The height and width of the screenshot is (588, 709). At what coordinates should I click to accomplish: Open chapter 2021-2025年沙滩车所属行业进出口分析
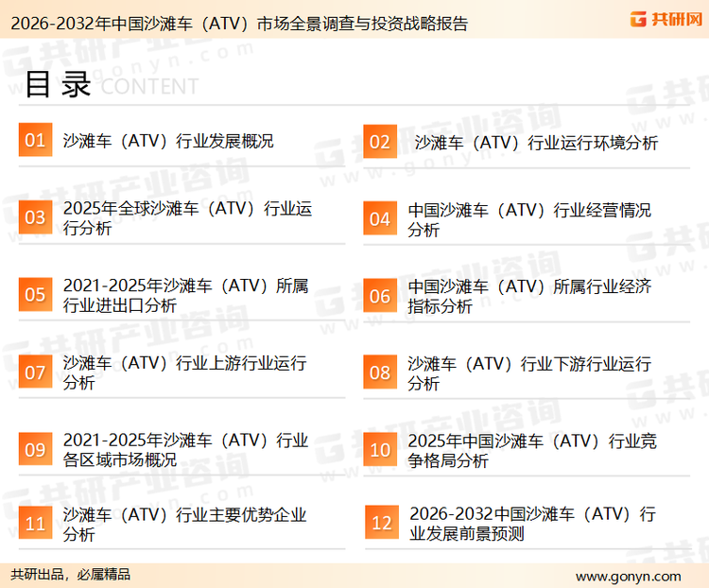[x=185, y=295]
